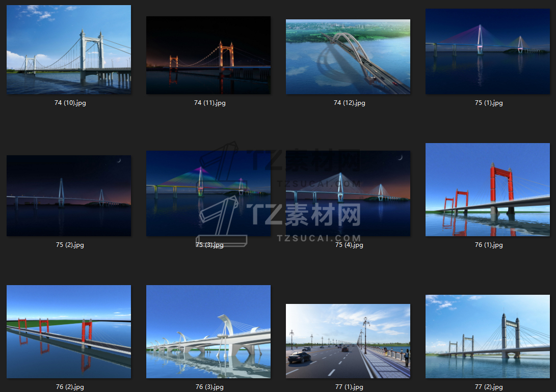
Task: Click the file name 75 (2).jpg
Action: pyautogui.click(x=70, y=245)
